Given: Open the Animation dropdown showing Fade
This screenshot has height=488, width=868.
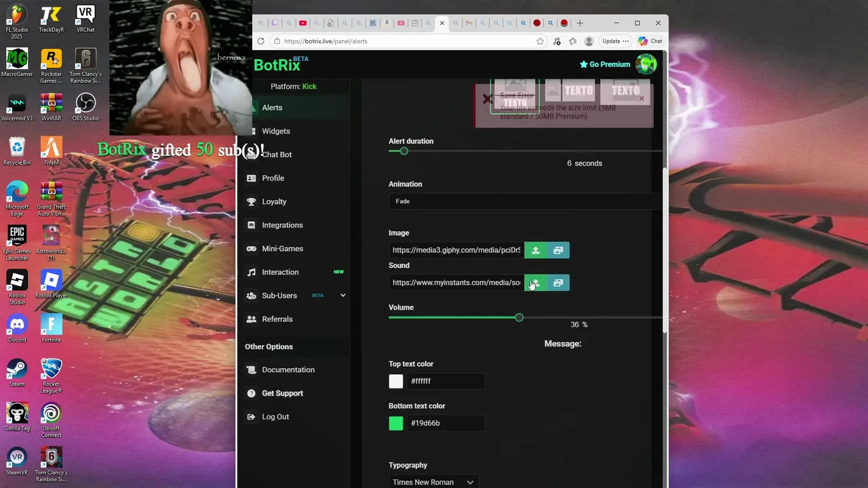Looking at the screenshot, I should click(x=526, y=201).
